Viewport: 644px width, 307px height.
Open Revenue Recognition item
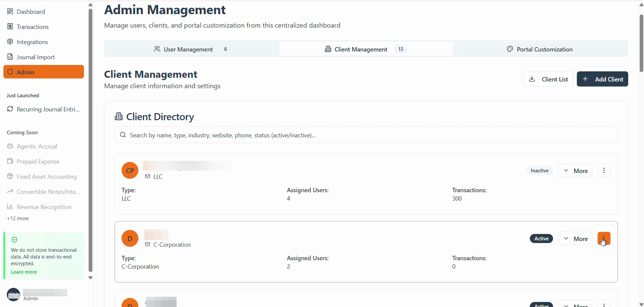[x=44, y=207]
